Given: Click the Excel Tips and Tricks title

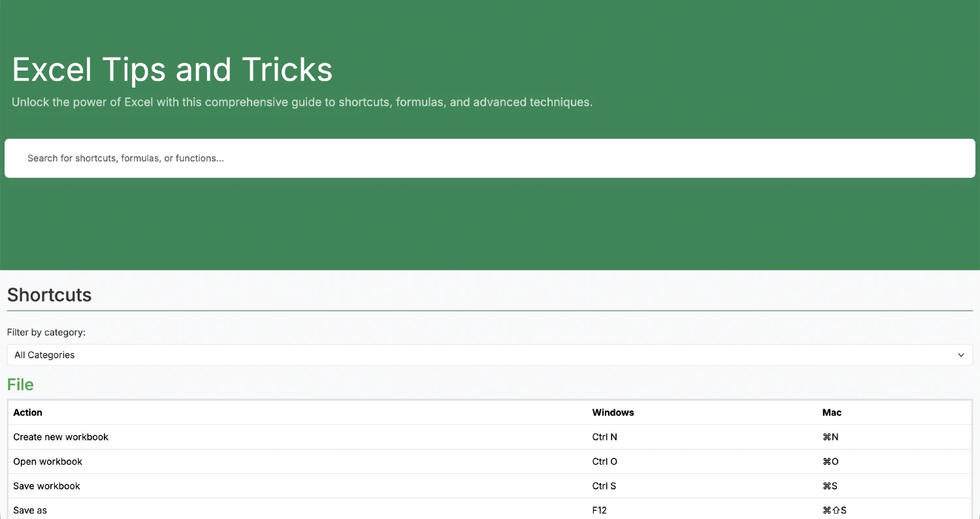Looking at the screenshot, I should click(172, 69).
